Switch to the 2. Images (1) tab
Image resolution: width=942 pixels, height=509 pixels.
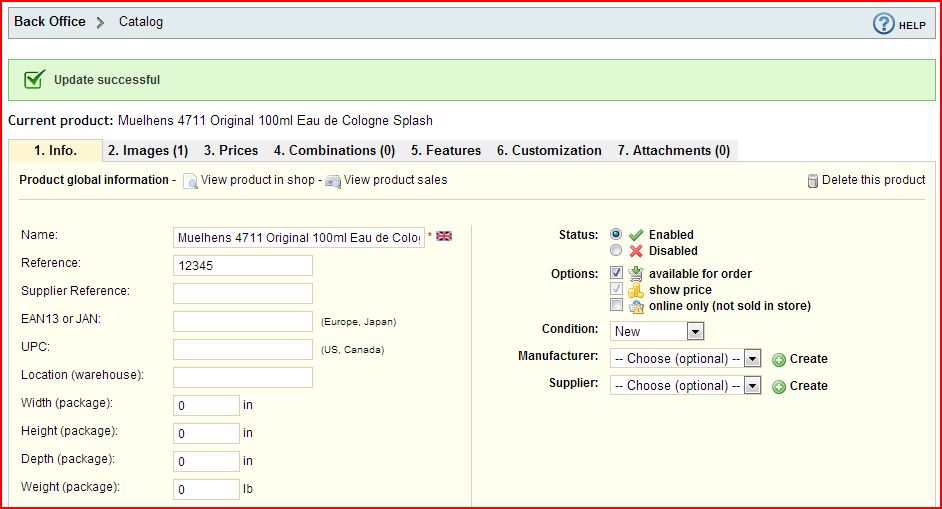[148, 150]
